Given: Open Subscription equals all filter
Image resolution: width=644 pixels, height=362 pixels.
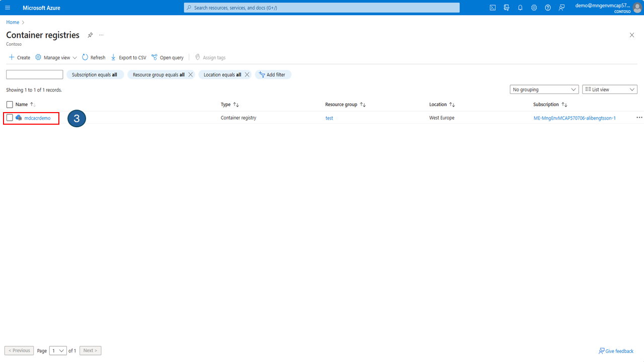Looking at the screenshot, I should click(95, 74).
